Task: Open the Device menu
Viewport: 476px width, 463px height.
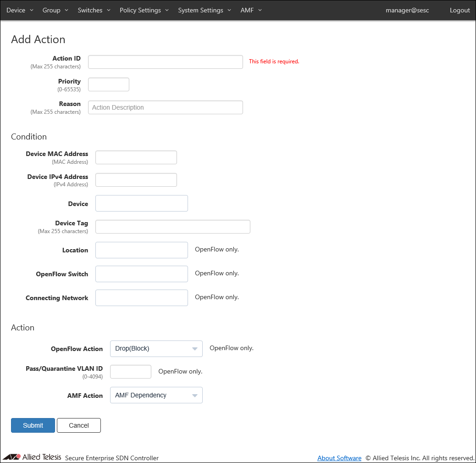Action: click(x=20, y=10)
